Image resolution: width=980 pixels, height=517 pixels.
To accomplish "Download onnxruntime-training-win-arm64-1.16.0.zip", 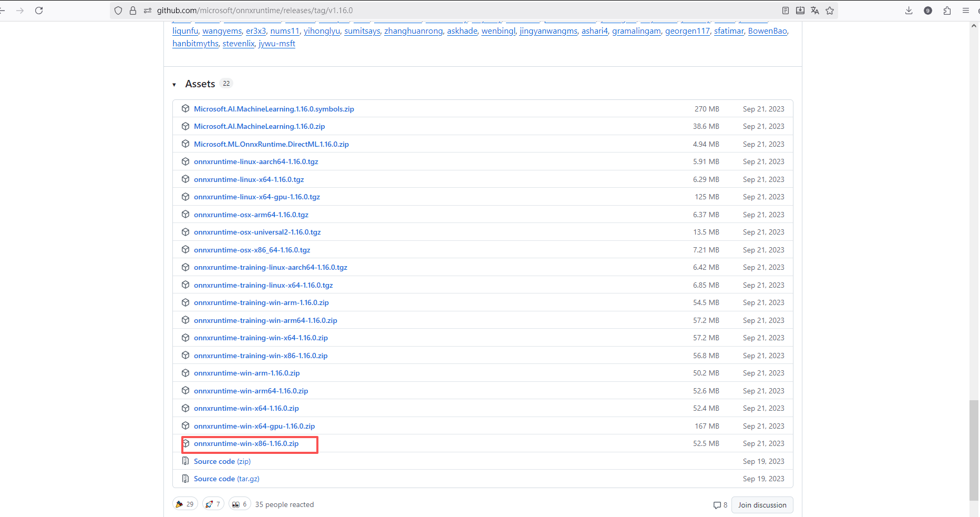I will (265, 320).
